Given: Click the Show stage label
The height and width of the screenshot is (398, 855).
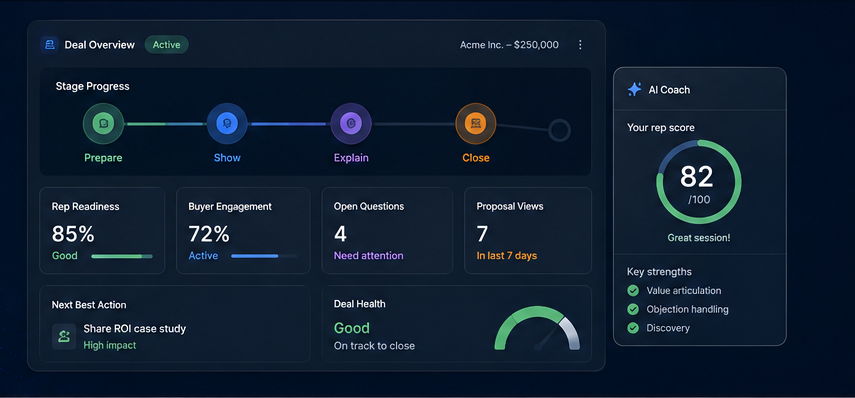Looking at the screenshot, I should [227, 158].
